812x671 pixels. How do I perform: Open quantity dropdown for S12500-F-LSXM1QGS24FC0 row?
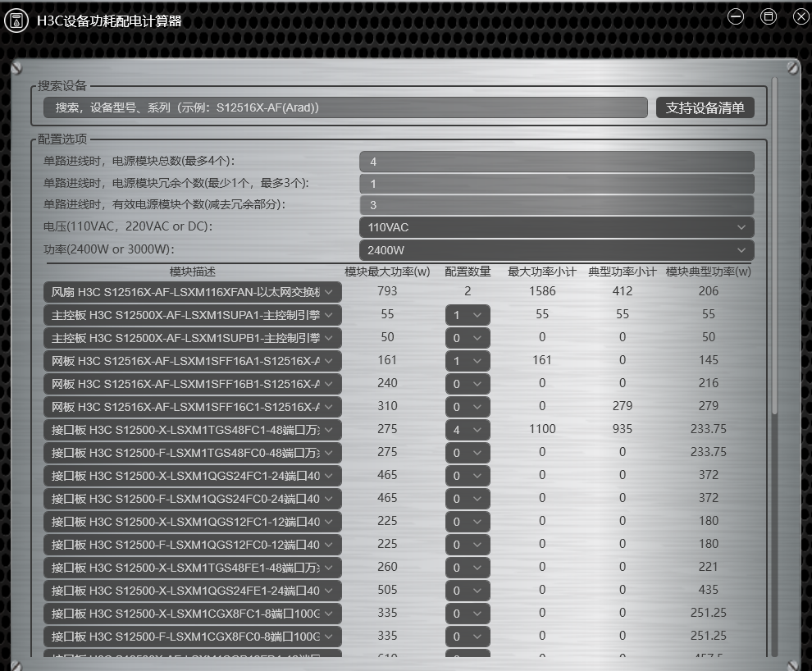[468, 499]
